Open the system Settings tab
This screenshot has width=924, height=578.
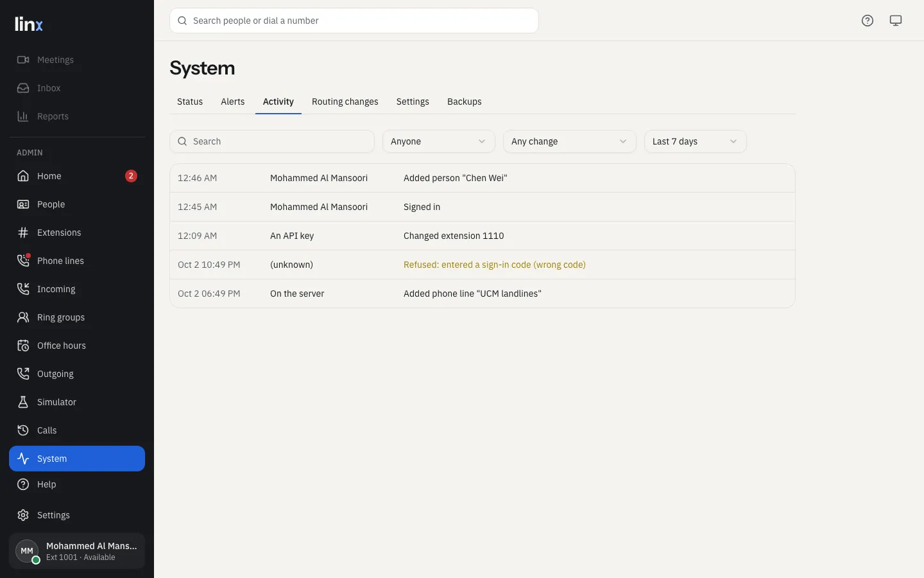click(413, 101)
